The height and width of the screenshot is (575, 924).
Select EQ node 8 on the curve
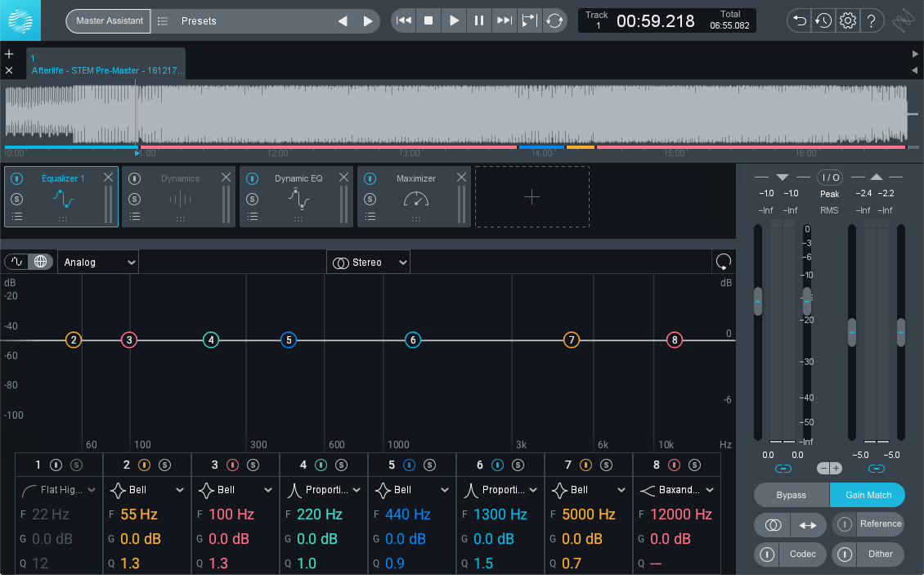[x=675, y=339]
